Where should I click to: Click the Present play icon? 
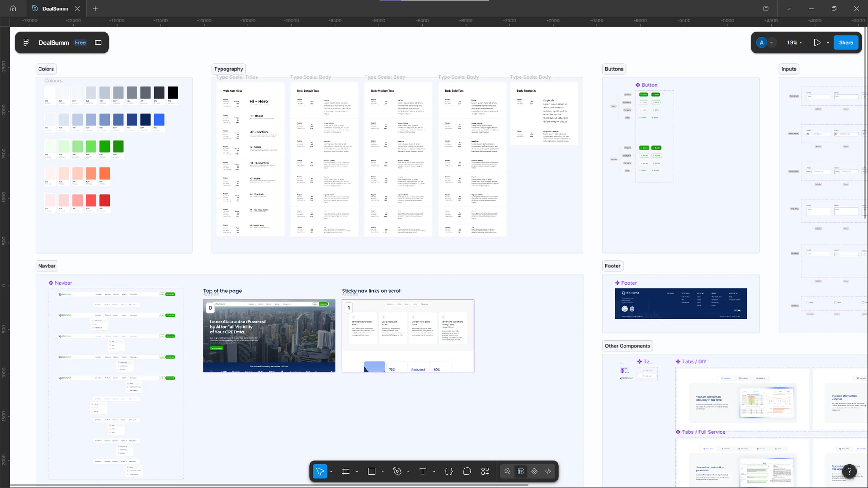pyautogui.click(x=817, y=42)
